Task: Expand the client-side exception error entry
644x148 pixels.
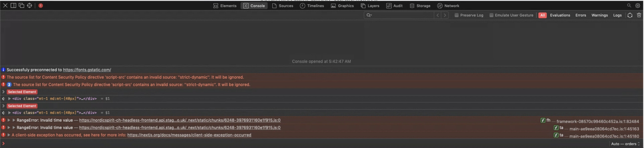Action: point(9,135)
